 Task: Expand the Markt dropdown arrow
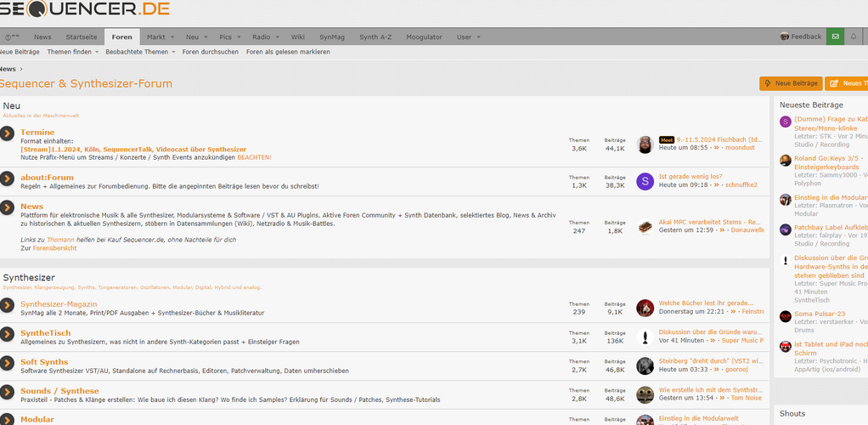[x=172, y=37]
